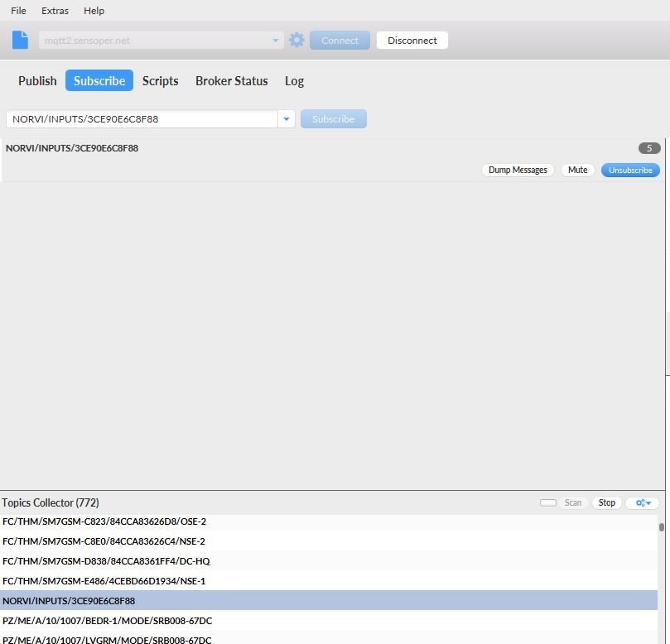Mute the NORVI/INPUTS subscription
This screenshot has width=670, height=644.
tap(577, 170)
